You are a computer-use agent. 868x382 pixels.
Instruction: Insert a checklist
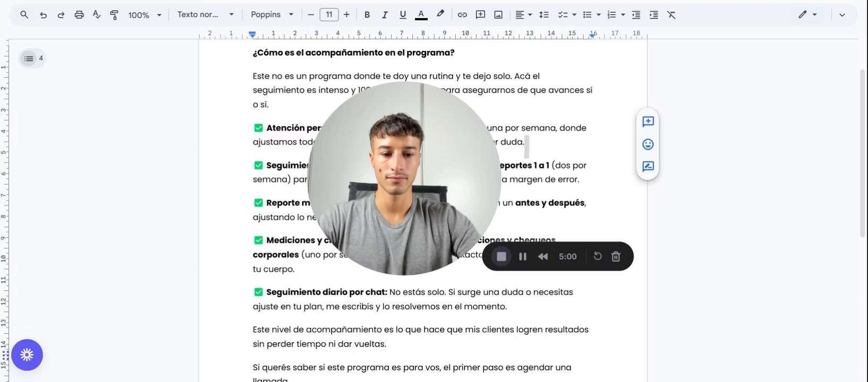click(x=563, y=15)
